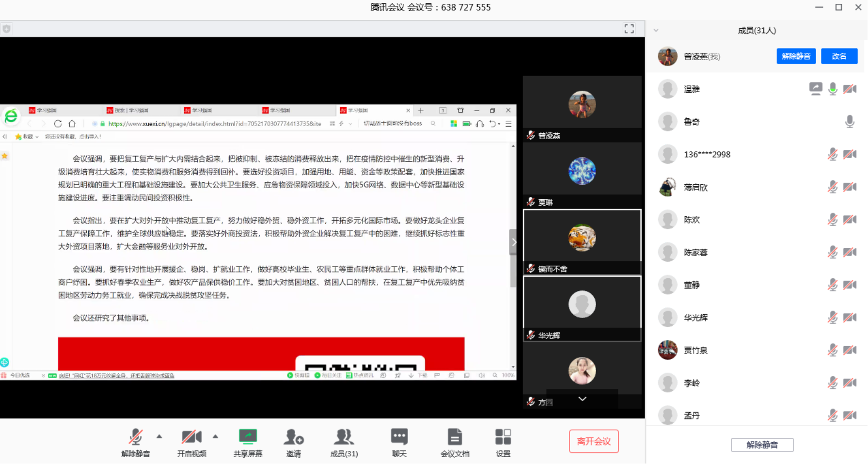Open the chat panel via the 聊天 icon

tap(398, 441)
